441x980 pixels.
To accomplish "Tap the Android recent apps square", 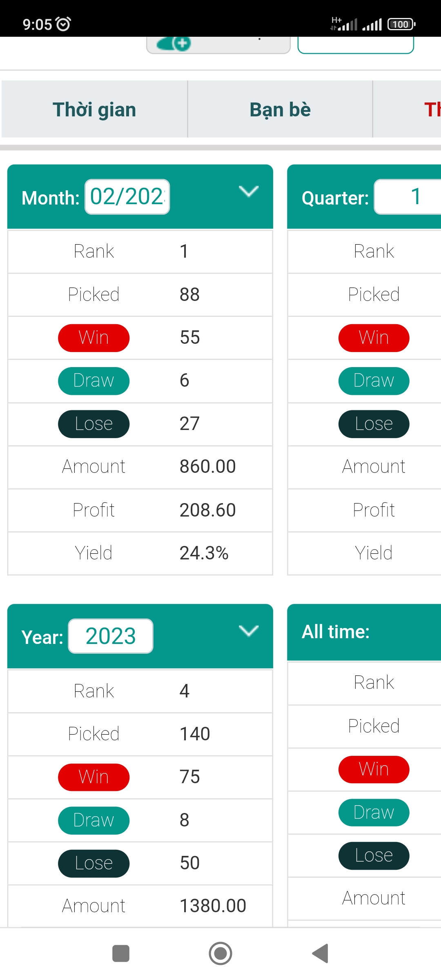I will click(x=121, y=953).
